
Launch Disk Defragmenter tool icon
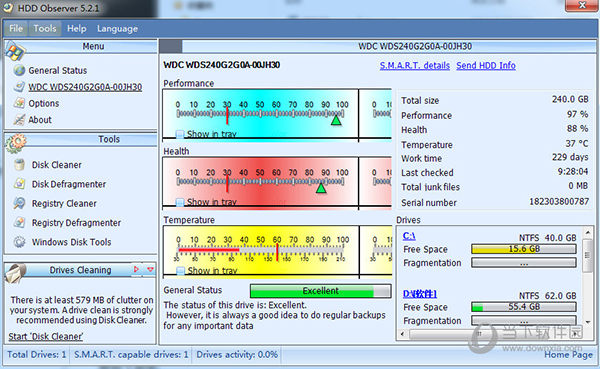pyautogui.click(x=19, y=184)
